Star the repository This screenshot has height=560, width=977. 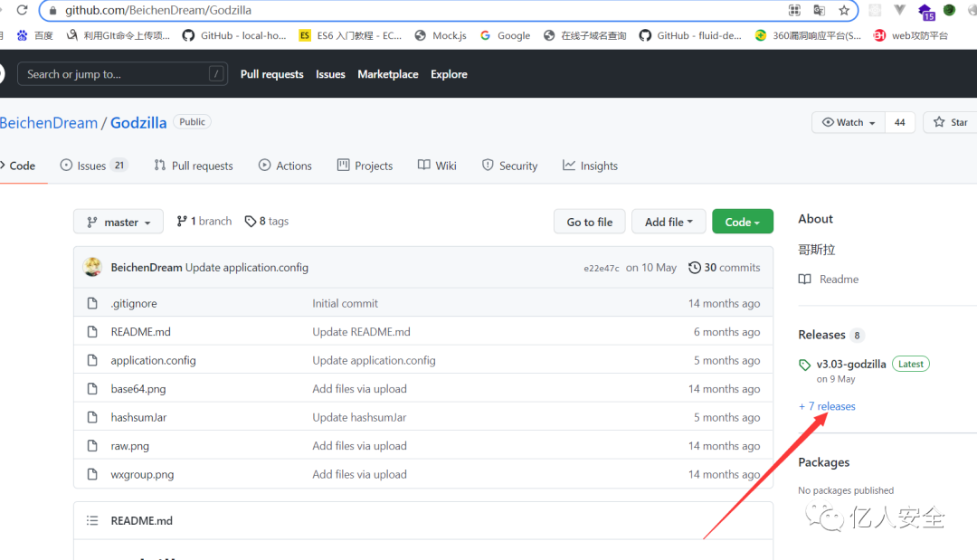tap(950, 122)
